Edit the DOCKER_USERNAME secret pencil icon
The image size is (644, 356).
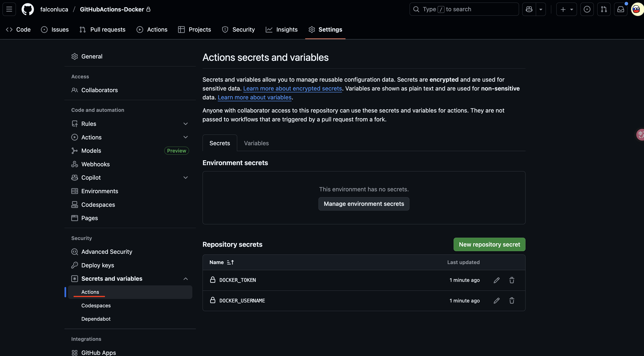coord(497,301)
